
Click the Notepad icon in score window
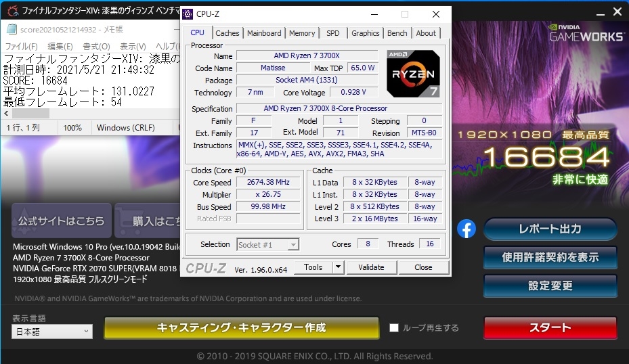(12, 29)
